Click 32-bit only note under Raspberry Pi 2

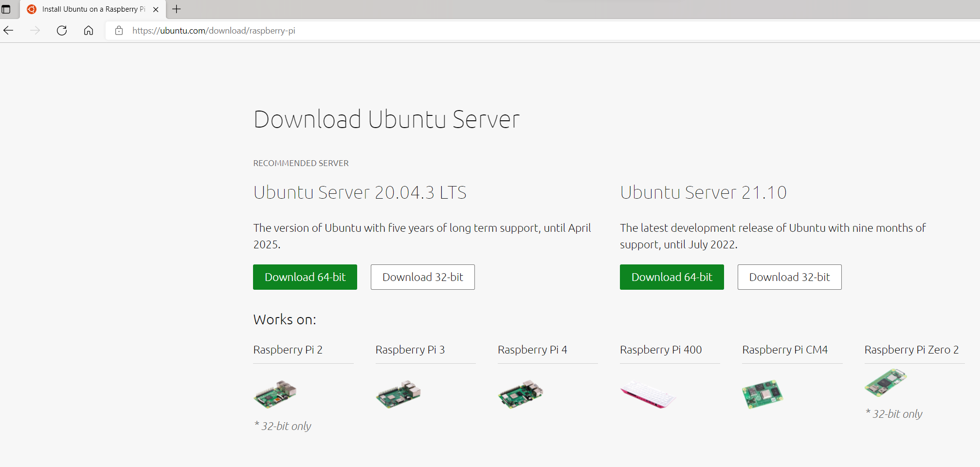(x=283, y=426)
